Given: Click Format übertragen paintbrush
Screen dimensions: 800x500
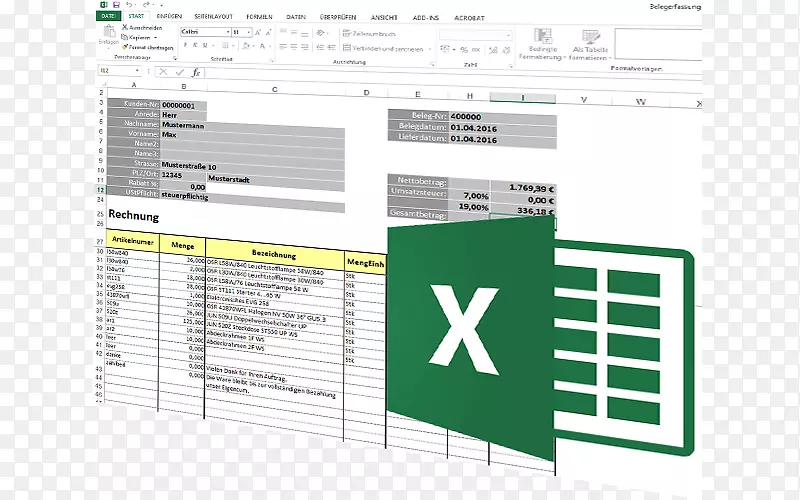Looking at the screenshot, I should pos(148,47).
